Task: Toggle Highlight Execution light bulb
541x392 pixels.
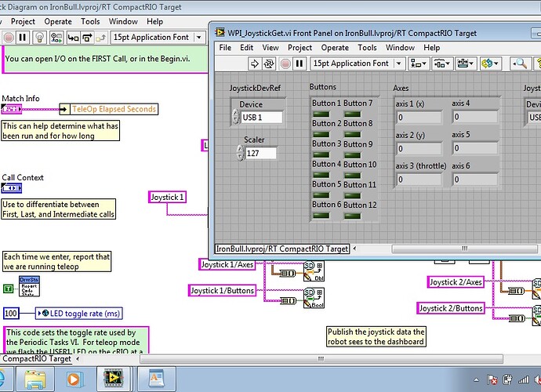Action: point(40,38)
